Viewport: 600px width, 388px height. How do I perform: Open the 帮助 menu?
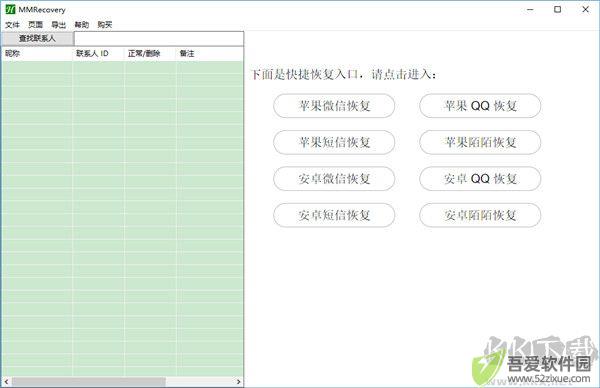(82, 25)
